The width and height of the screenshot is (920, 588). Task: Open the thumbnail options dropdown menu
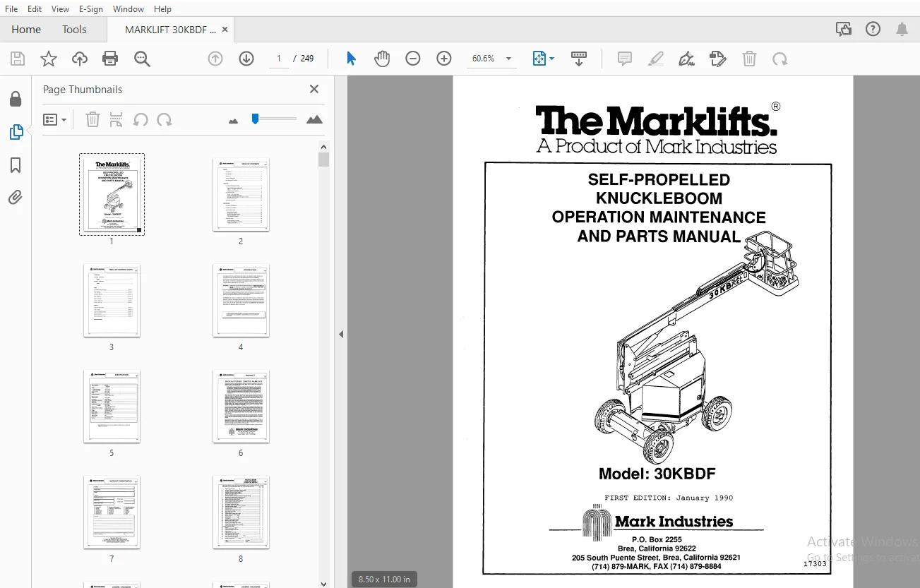[54, 120]
